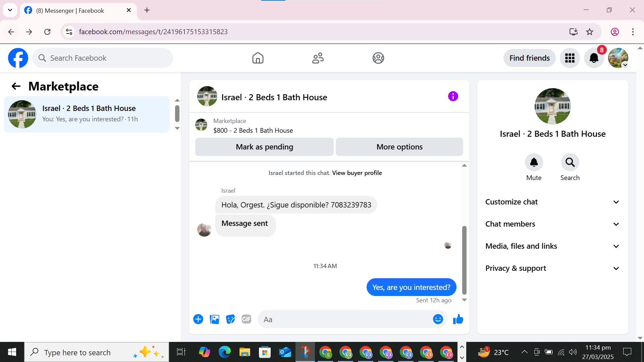
Task: Click the Mark as pending button
Action: pyautogui.click(x=264, y=147)
